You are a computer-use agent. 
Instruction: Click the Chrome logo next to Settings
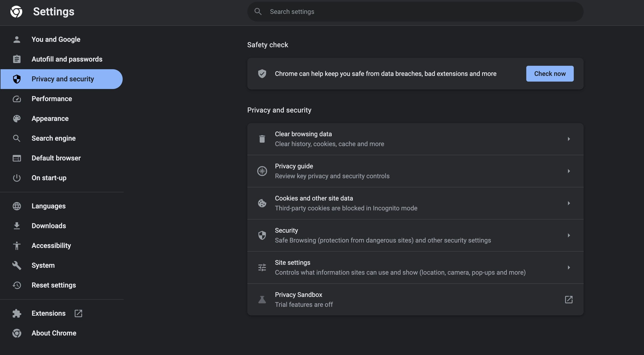coord(16,11)
